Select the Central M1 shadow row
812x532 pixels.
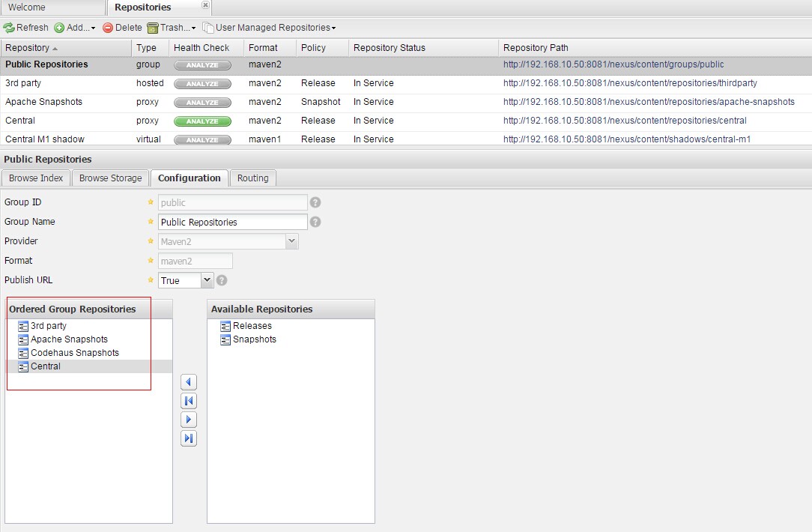point(406,139)
